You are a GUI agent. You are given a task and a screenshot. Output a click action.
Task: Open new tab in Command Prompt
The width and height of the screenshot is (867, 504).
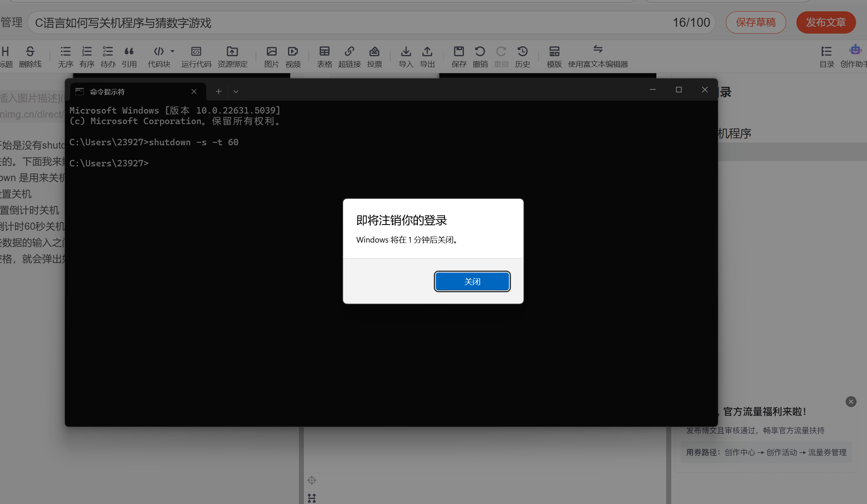click(x=219, y=92)
